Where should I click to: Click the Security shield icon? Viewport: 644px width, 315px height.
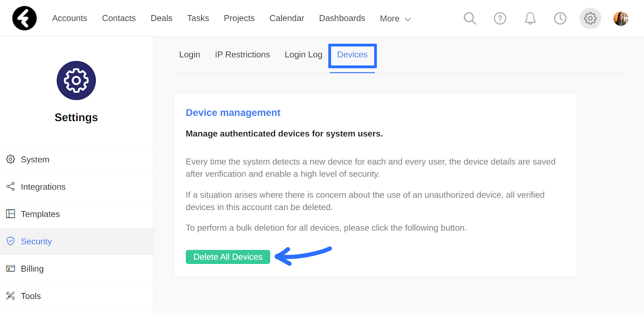pos(10,241)
